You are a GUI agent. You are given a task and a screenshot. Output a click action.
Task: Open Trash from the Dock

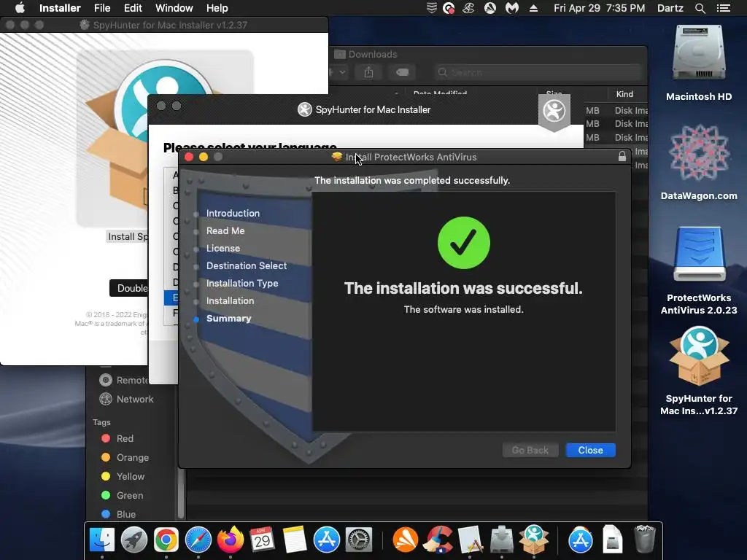(x=645, y=539)
